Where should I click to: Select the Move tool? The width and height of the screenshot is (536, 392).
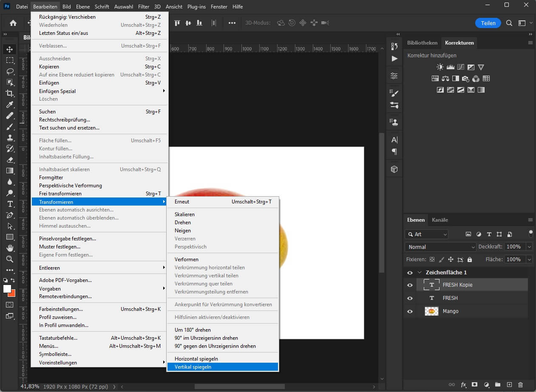click(x=9, y=49)
